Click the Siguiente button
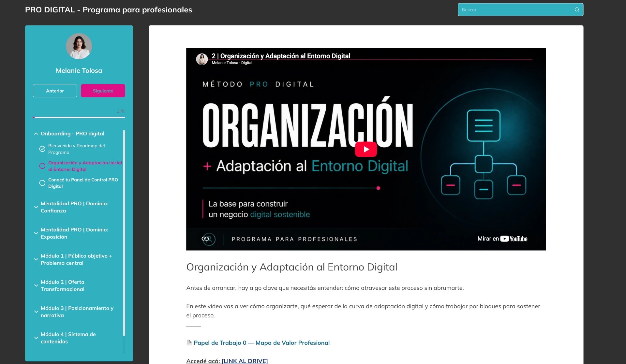The image size is (626, 364). [x=103, y=91]
